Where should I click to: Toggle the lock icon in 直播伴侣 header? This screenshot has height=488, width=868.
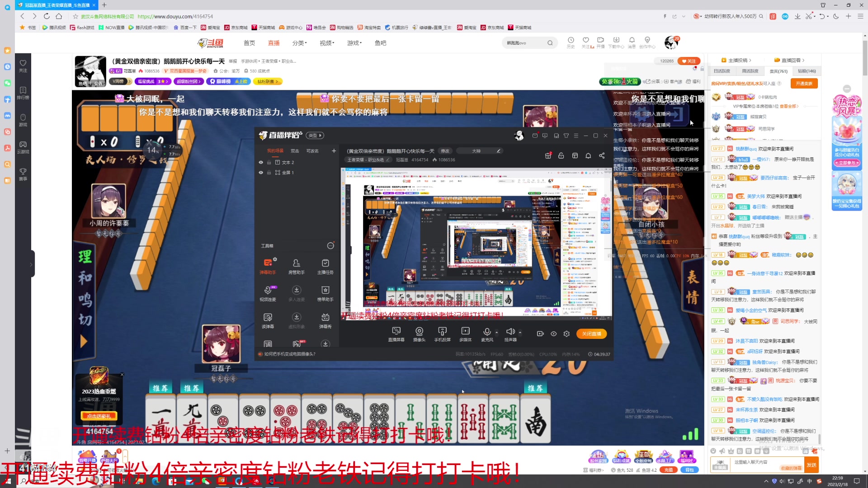(561, 155)
